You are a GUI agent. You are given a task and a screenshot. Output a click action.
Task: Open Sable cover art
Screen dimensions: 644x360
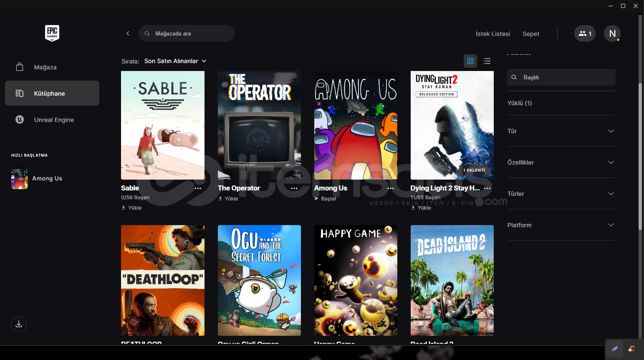(x=163, y=125)
